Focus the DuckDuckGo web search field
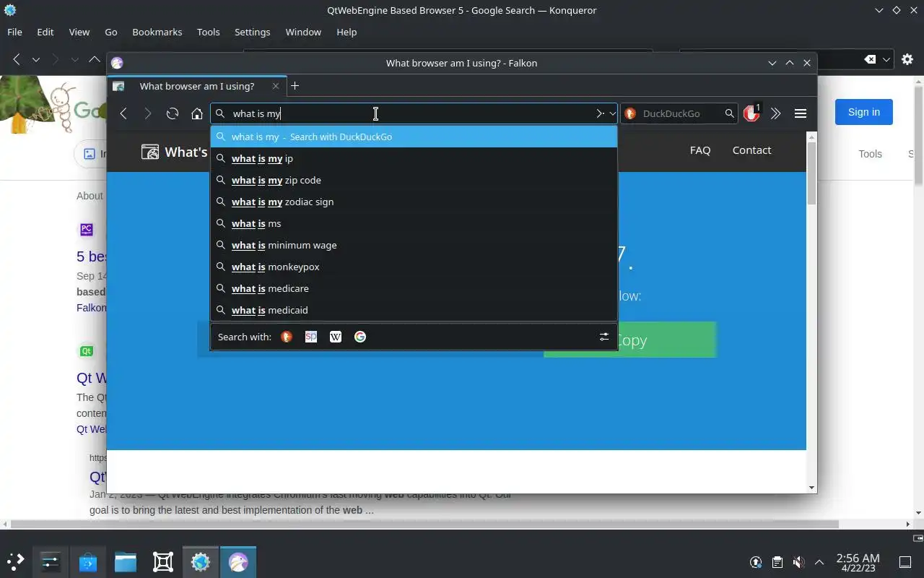The width and height of the screenshot is (924, 578). coord(679,113)
